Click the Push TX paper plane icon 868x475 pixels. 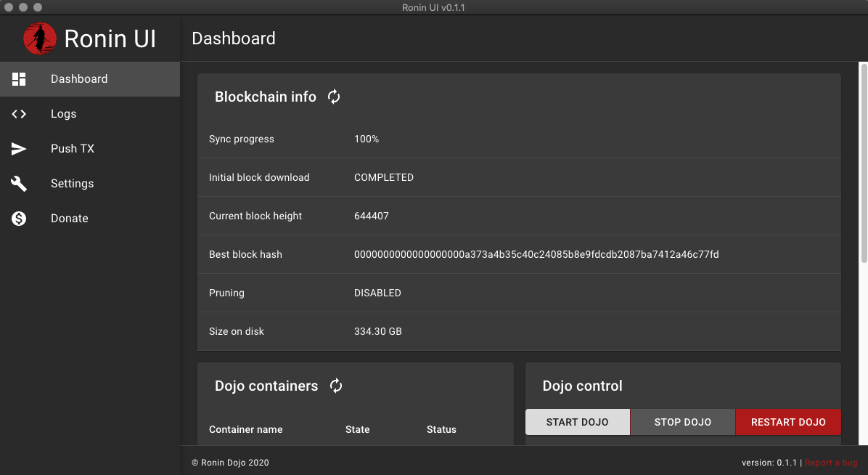coord(19,149)
